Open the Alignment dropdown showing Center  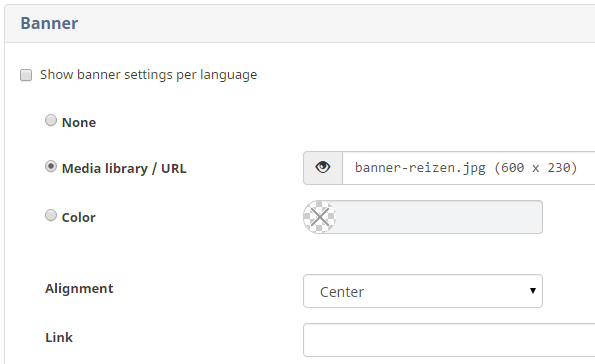(423, 291)
